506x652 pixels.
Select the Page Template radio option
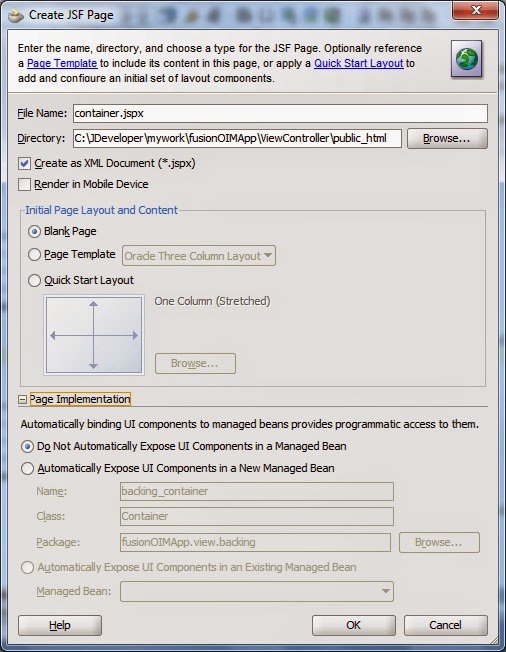point(34,254)
